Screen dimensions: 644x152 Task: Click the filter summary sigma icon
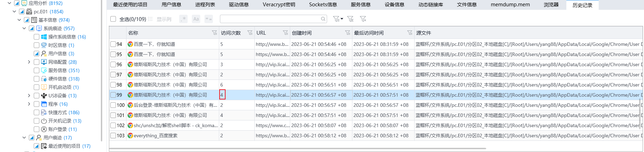point(350,19)
